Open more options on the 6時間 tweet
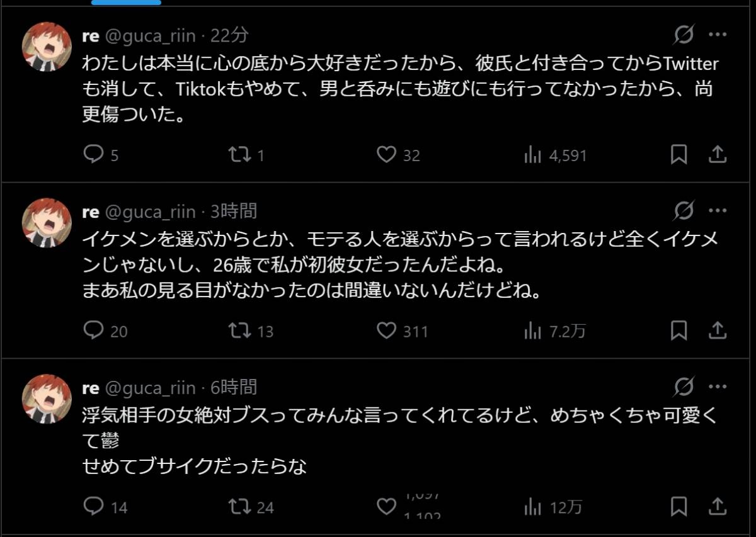This screenshot has height=537, width=756. pos(718,386)
